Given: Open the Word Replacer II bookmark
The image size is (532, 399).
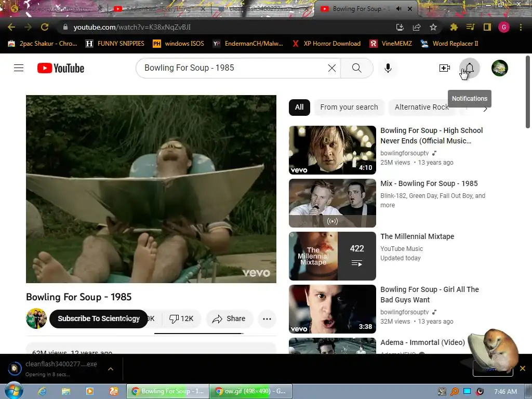Looking at the screenshot, I should 449,44.
